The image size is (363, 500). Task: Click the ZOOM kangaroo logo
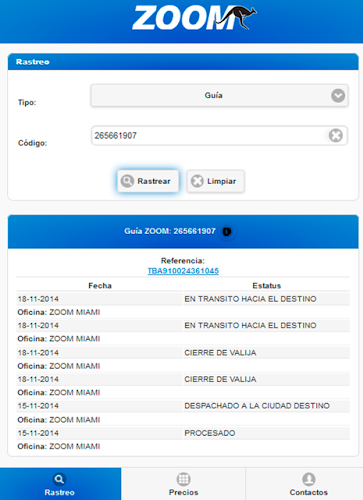tap(194, 18)
